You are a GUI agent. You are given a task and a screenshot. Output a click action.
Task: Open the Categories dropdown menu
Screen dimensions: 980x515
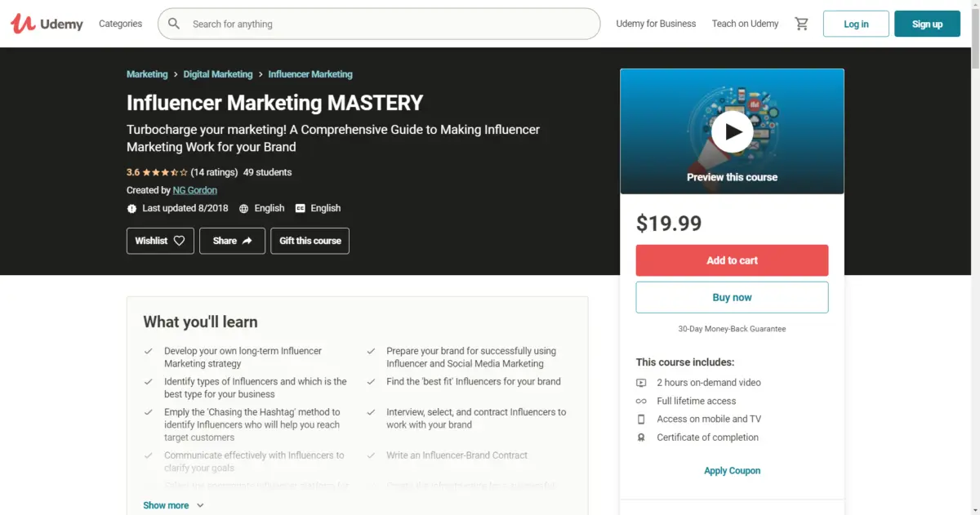point(120,24)
